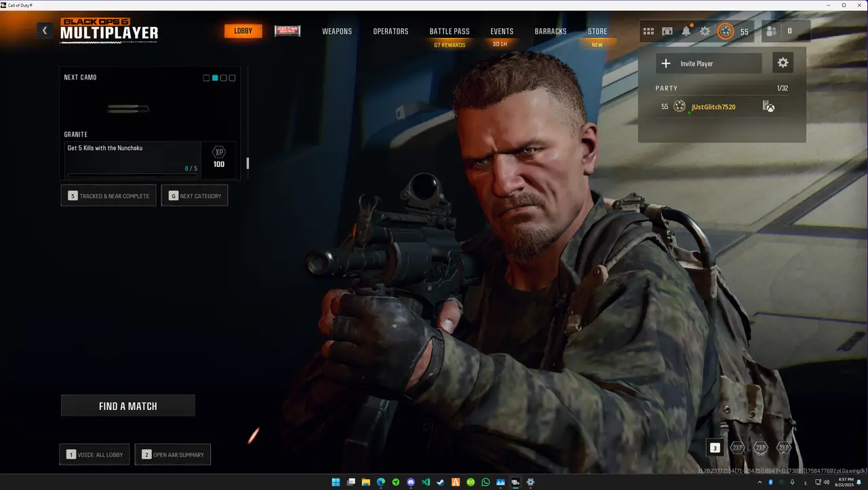
Task: Open the friends social icon
Action: tap(771, 31)
